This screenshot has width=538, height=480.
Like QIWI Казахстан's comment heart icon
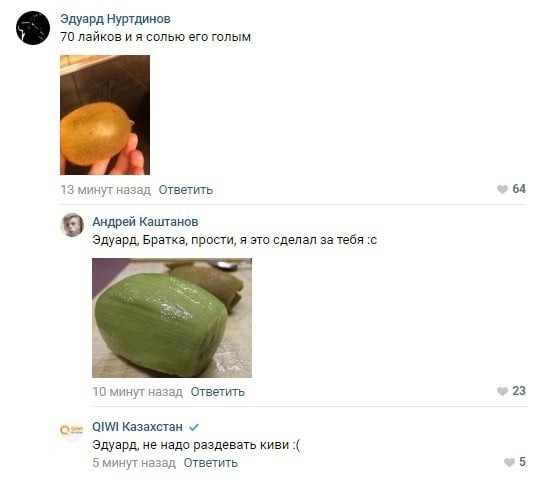click(509, 462)
